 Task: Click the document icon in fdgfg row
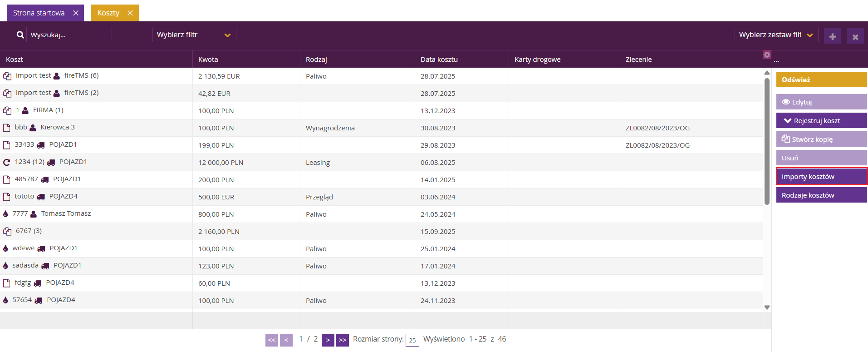click(7, 283)
